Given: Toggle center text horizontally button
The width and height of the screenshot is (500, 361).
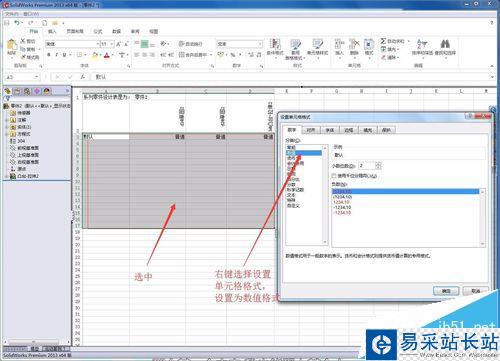Looking at the screenshot, I should (x=144, y=55).
